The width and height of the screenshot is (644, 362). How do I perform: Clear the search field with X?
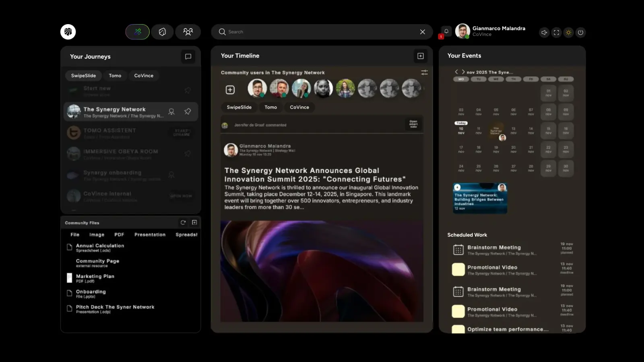coord(423,32)
